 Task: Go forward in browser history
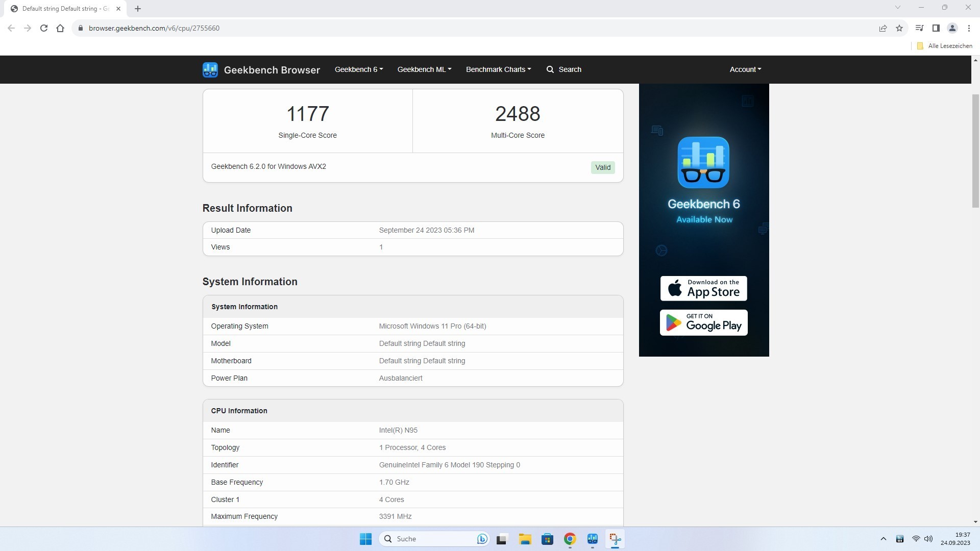(28, 28)
